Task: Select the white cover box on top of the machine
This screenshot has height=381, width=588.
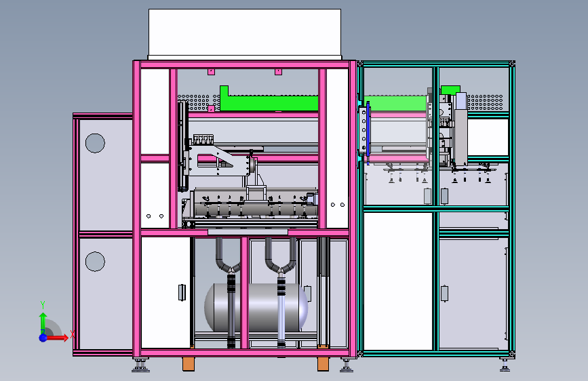Action: pyautogui.click(x=245, y=34)
